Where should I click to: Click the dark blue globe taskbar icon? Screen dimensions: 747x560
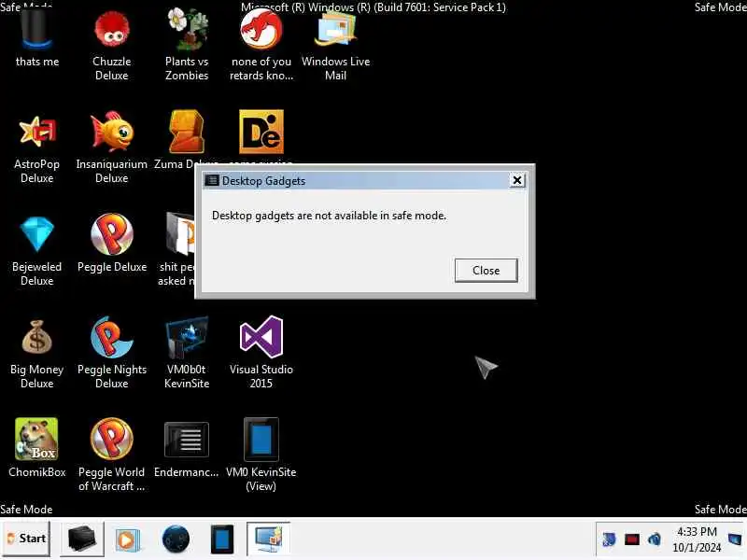pos(176,539)
